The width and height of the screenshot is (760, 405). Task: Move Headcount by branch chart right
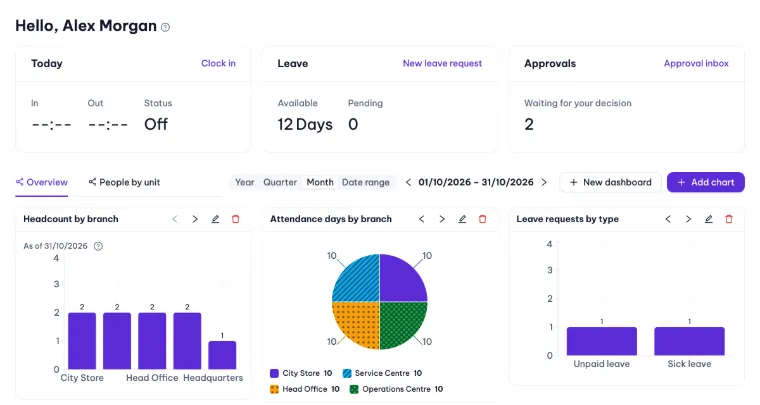click(195, 219)
